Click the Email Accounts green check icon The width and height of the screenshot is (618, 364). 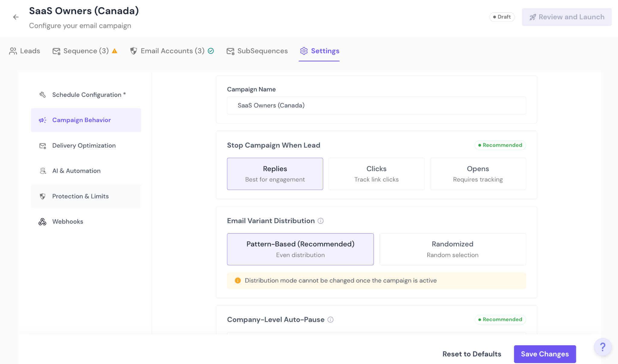pyautogui.click(x=211, y=51)
